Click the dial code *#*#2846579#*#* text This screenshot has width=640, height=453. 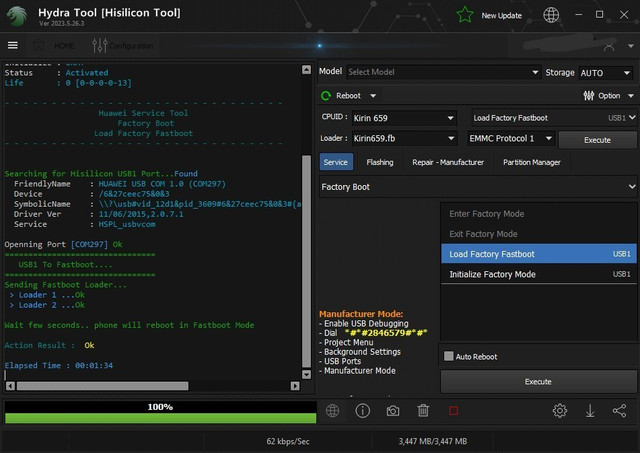coord(386,333)
